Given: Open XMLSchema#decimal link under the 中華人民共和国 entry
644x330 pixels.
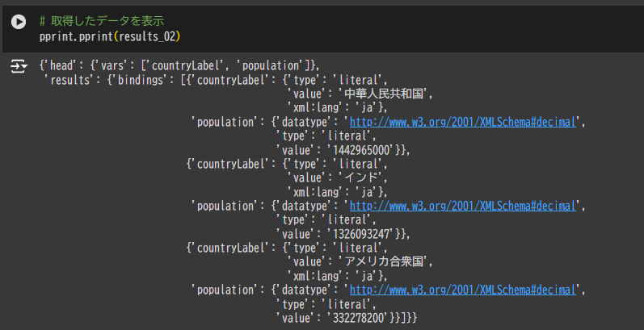Looking at the screenshot, I should [462, 122].
